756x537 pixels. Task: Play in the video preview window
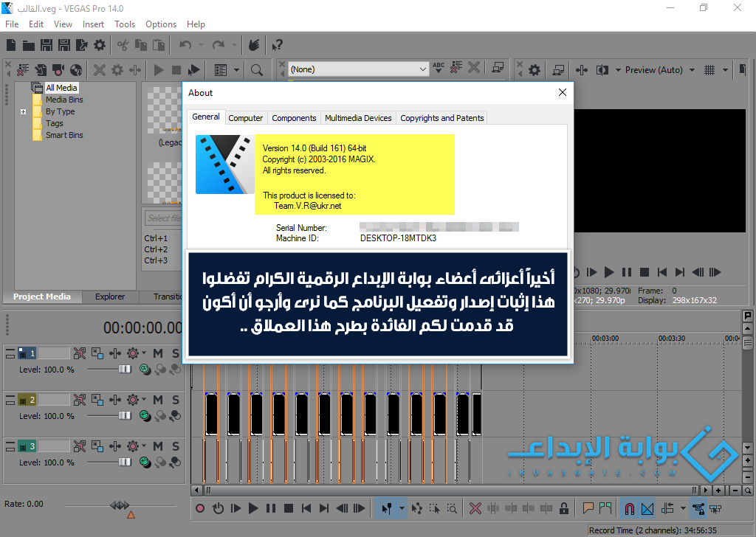[609, 273]
